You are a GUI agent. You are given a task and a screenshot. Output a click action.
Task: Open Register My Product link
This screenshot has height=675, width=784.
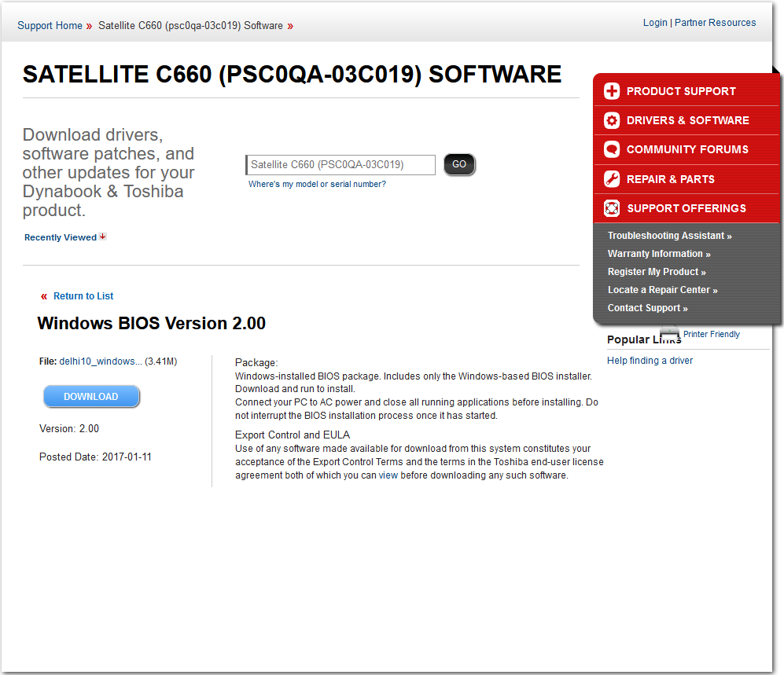point(657,272)
